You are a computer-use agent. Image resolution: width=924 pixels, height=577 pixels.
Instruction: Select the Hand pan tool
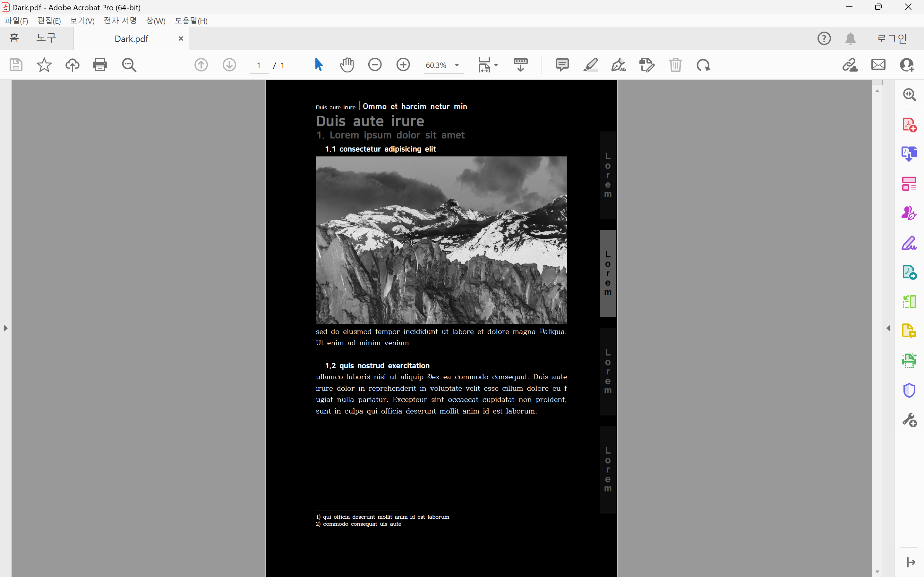pyautogui.click(x=347, y=65)
